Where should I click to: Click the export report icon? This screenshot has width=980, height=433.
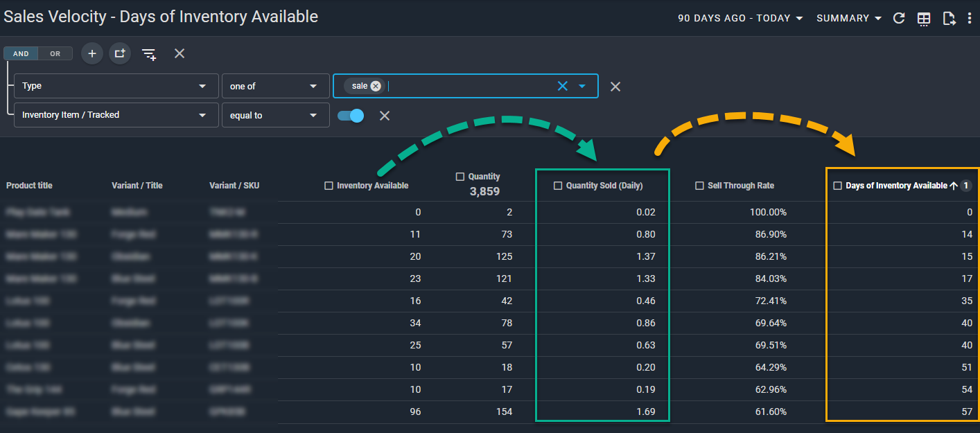pyautogui.click(x=949, y=19)
